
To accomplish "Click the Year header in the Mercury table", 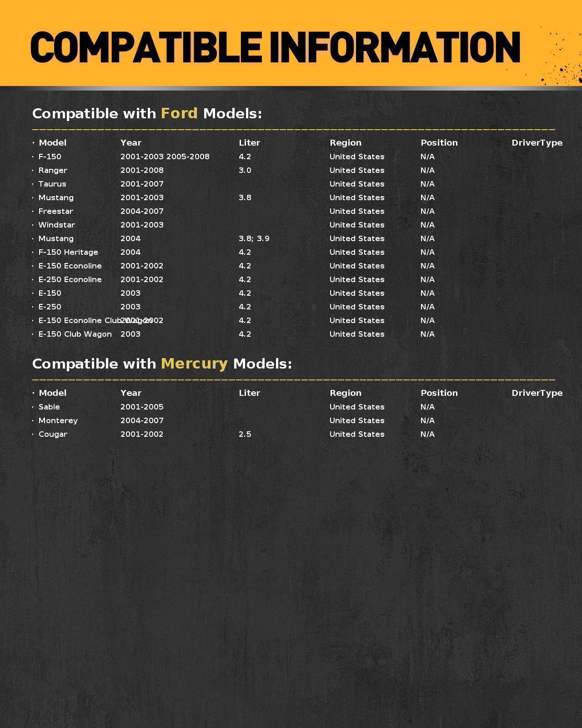I will click(x=131, y=393).
